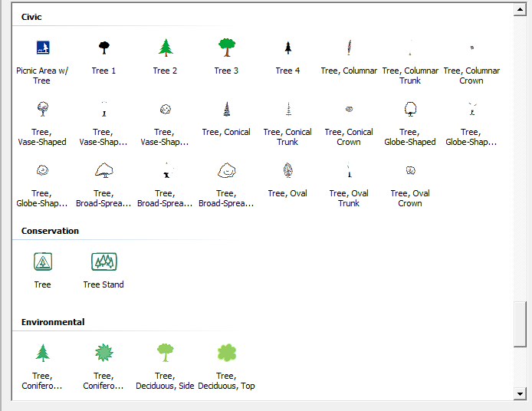532x411 pixels.
Task: Choose the black Tree 1 symbol
Action: 103,48
